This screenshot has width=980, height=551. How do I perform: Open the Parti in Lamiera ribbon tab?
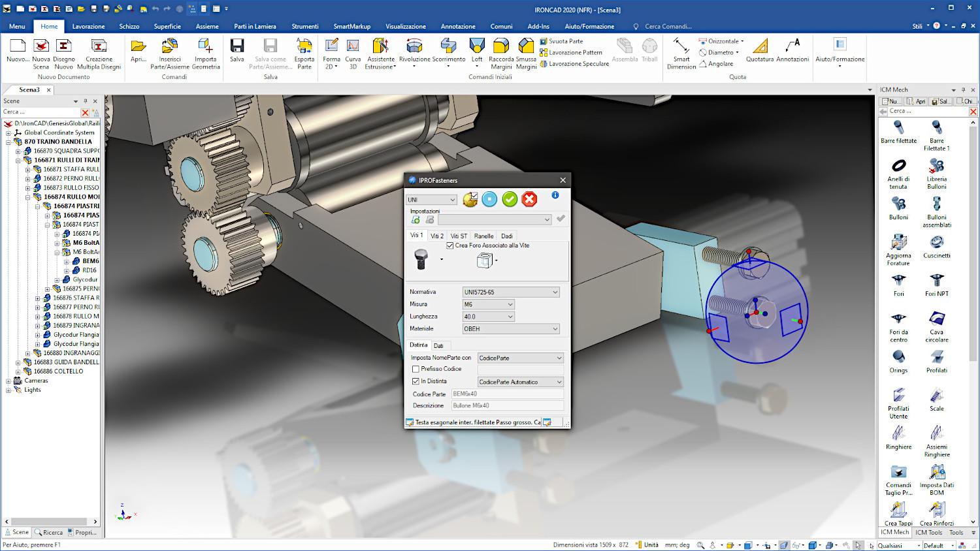(x=255, y=26)
